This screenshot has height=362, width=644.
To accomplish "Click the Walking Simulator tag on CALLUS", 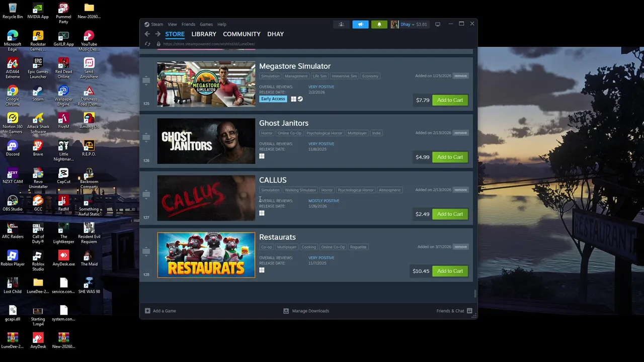I will click(300, 190).
